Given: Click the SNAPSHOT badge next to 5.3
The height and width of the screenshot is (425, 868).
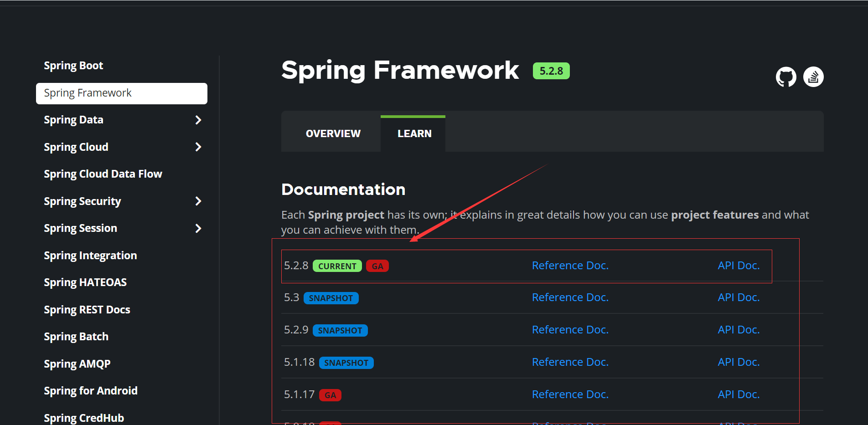Looking at the screenshot, I should pos(331,298).
